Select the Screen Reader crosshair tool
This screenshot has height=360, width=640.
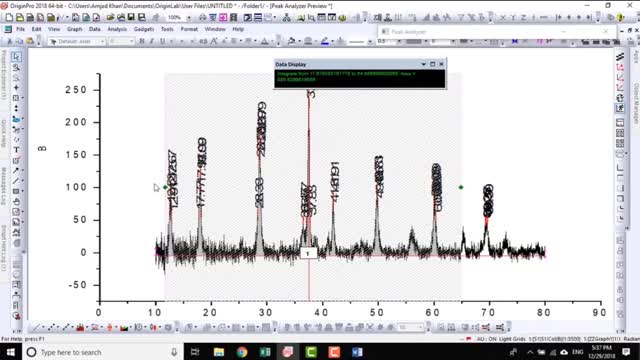click(16, 88)
